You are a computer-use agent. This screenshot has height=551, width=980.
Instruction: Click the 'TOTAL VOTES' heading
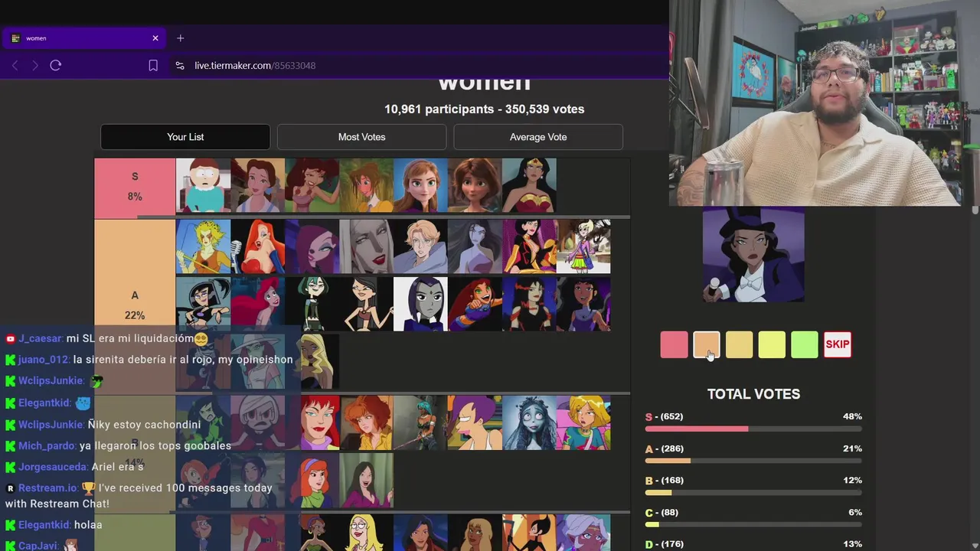tap(753, 394)
